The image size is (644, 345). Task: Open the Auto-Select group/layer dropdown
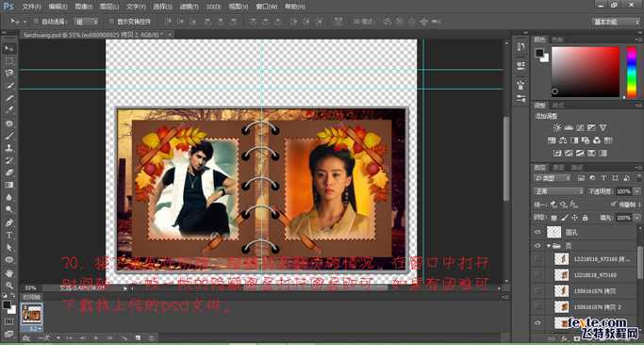pyautogui.click(x=86, y=22)
